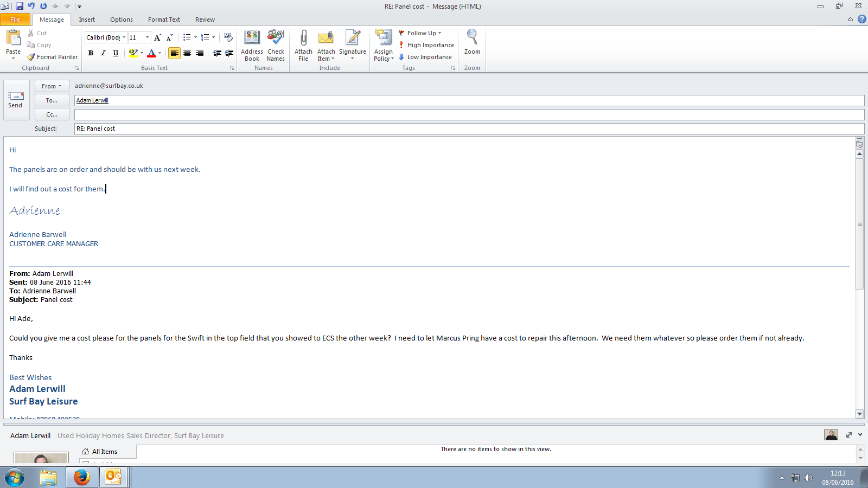Switch to the Insert tab
The width and height of the screenshot is (868, 488).
[87, 20]
